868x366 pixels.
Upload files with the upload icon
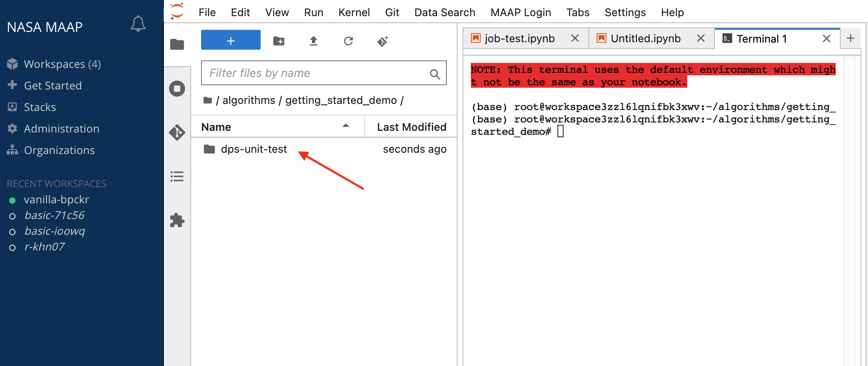(x=314, y=41)
